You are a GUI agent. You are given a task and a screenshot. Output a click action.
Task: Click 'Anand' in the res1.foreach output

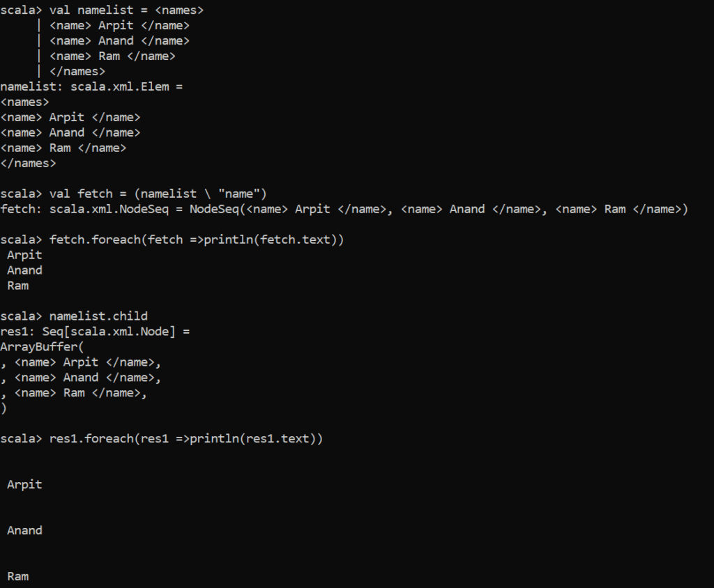[x=24, y=531]
